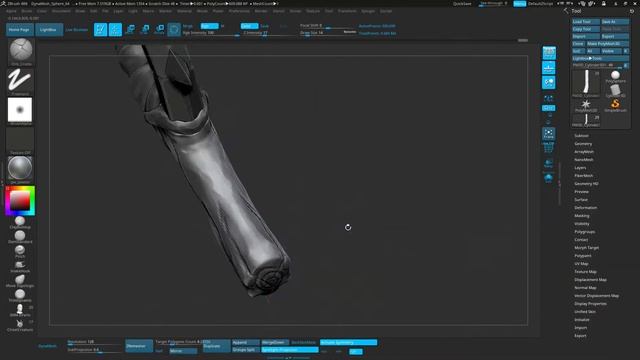Image resolution: width=640 pixels, height=360 pixels.
Task: Toggle the Rgb channel button
Action: [209, 26]
